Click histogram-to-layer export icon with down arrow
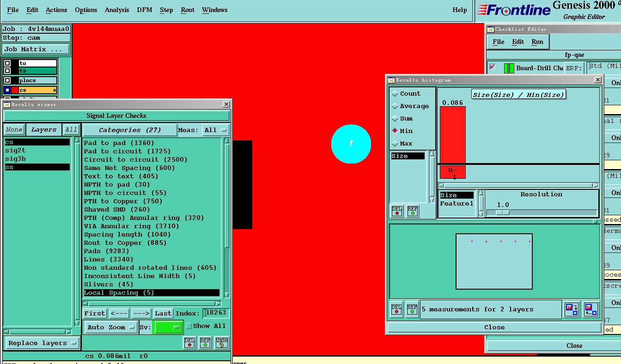This screenshot has width=621, height=364. click(x=572, y=309)
